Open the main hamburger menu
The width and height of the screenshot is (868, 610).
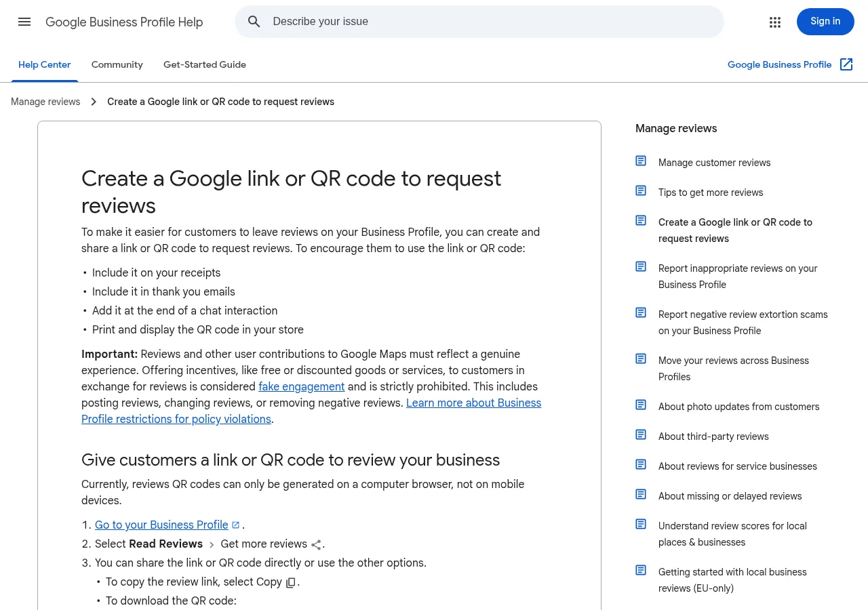pos(24,22)
